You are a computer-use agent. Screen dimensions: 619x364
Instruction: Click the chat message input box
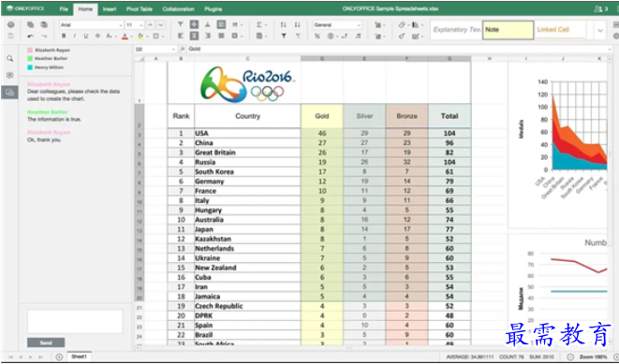coord(75,321)
